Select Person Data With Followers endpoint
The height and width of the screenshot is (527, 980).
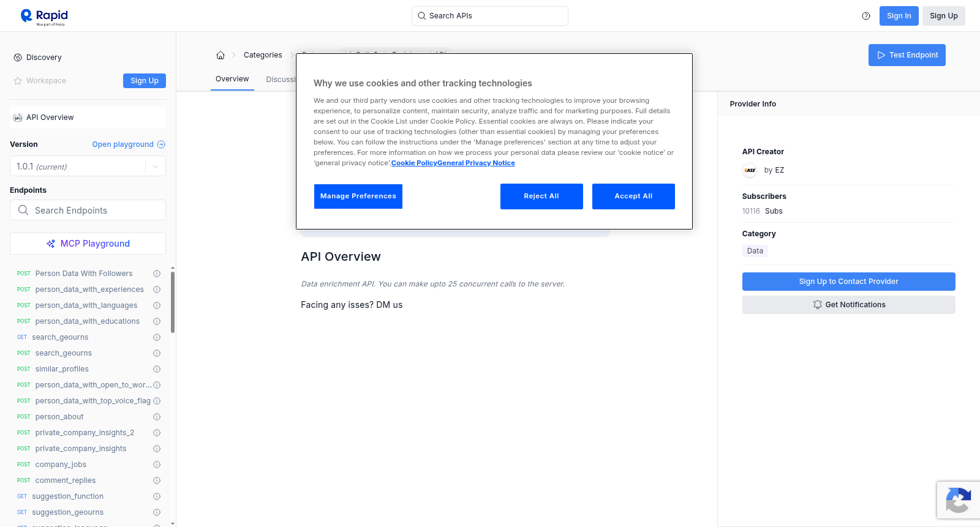click(x=84, y=274)
